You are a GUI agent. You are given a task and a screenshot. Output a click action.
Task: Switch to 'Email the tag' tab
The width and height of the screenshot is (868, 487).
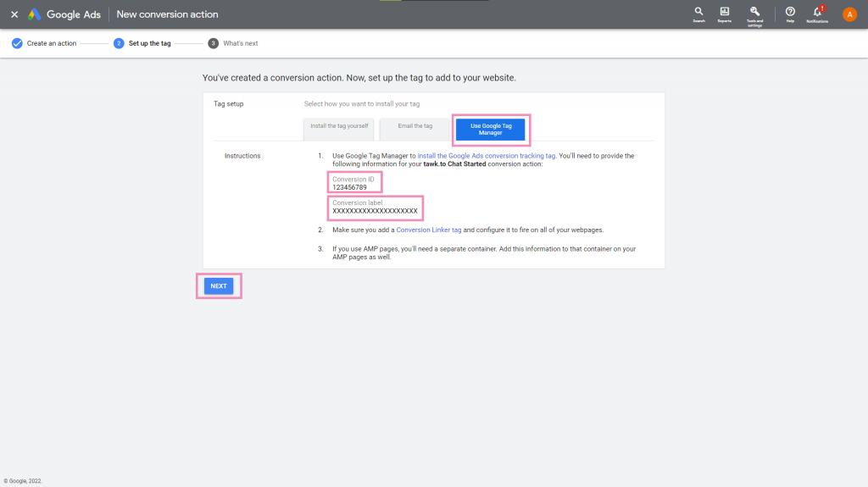[x=415, y=129]
